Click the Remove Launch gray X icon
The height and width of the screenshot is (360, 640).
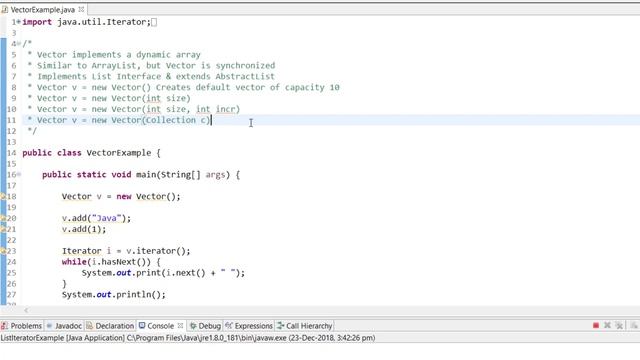coord(607,325)
